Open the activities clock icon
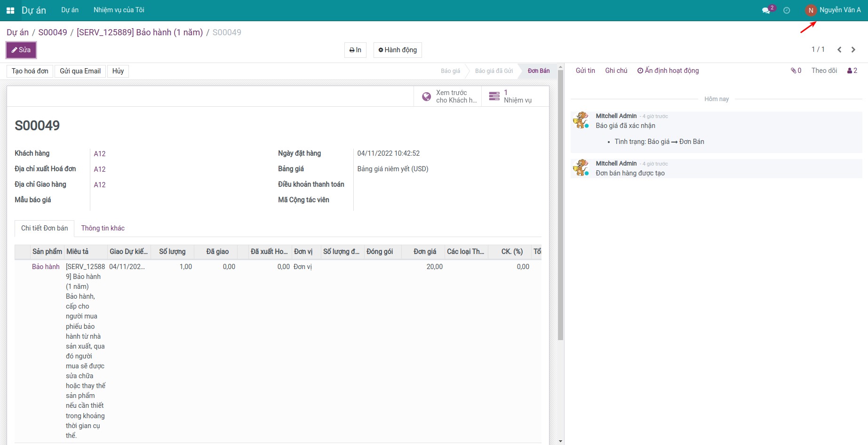The image size is (868, 445). 787,10
